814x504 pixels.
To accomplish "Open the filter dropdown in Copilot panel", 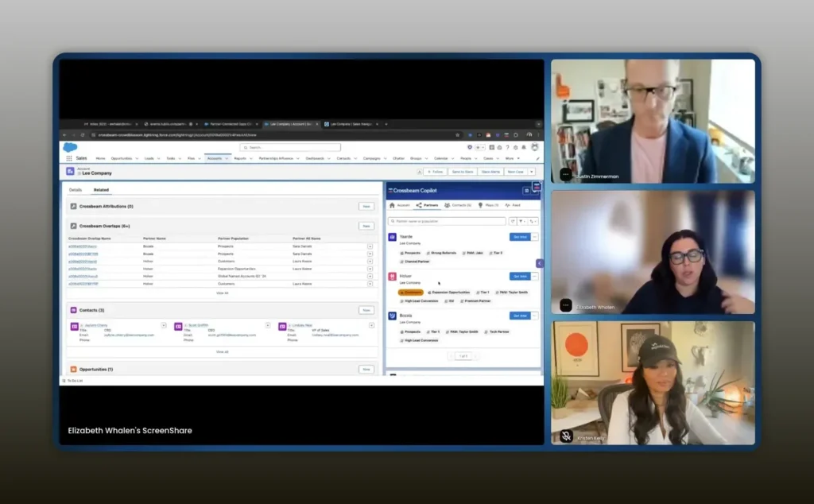I will click(523, 221).
